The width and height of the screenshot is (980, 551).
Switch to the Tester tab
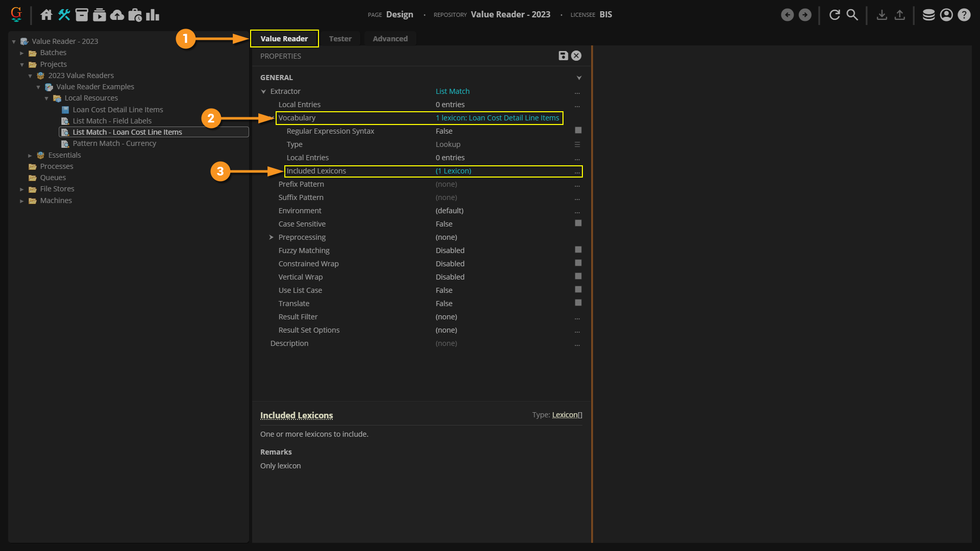340,39
